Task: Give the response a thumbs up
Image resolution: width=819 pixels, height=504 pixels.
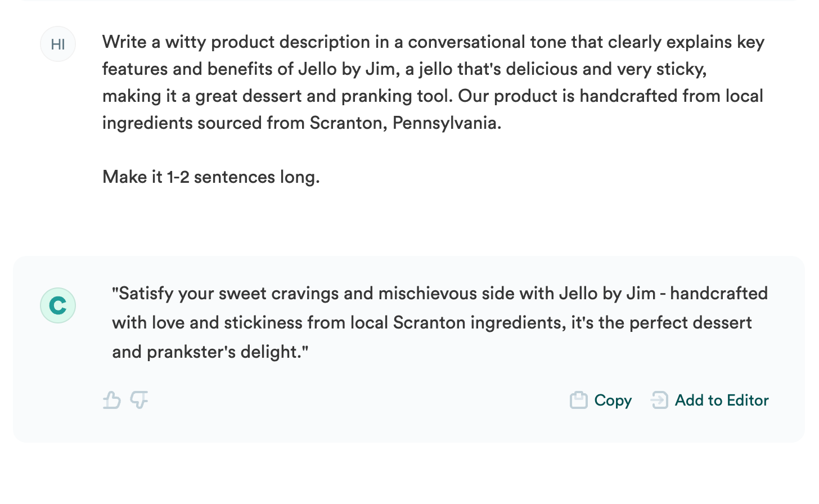Action: click(x=112, y=400)
